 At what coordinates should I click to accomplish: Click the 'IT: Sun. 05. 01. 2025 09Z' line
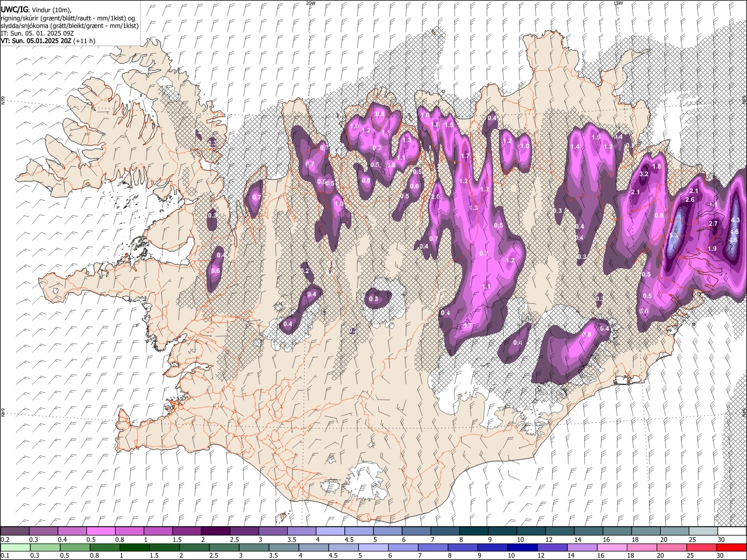pos(37,33)
